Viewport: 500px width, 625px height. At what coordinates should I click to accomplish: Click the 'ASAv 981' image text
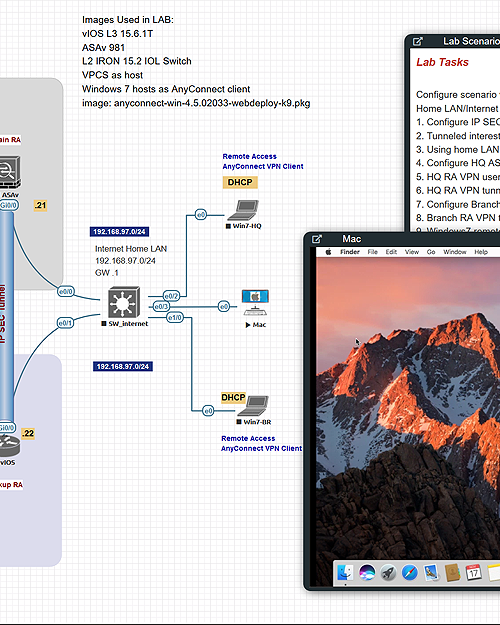103,47
